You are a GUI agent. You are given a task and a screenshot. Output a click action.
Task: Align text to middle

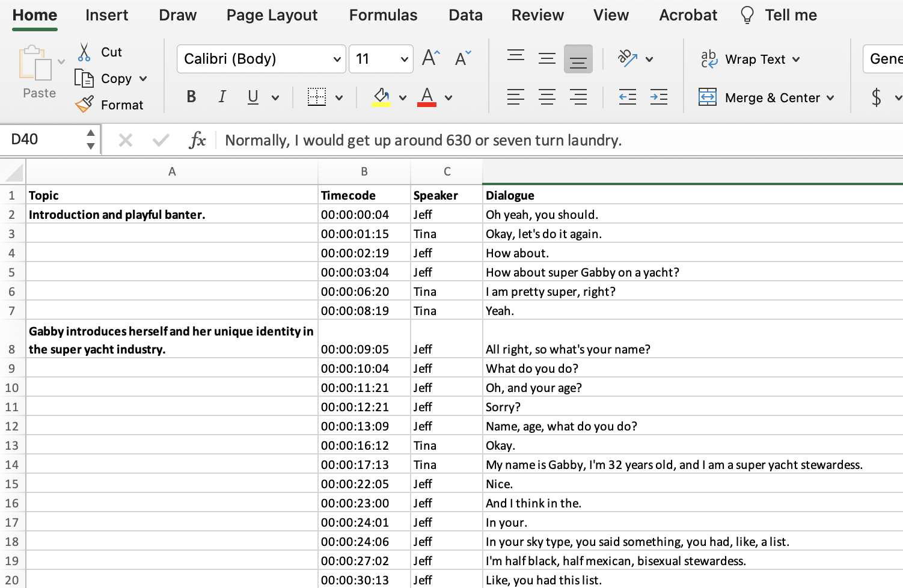coord(547,58)
